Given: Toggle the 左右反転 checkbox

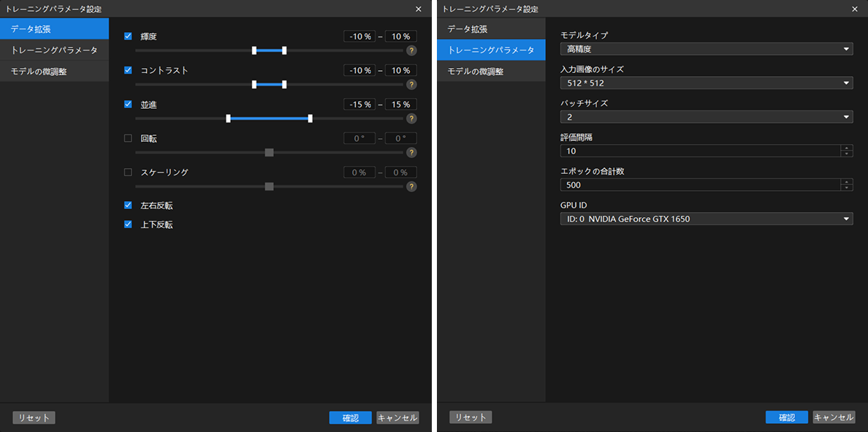Looking at the screenshot, I should tap(128, 205).
